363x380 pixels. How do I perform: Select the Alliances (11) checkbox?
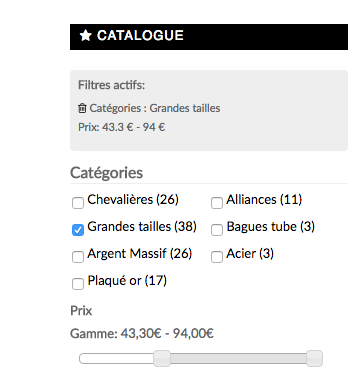point(217,203)
